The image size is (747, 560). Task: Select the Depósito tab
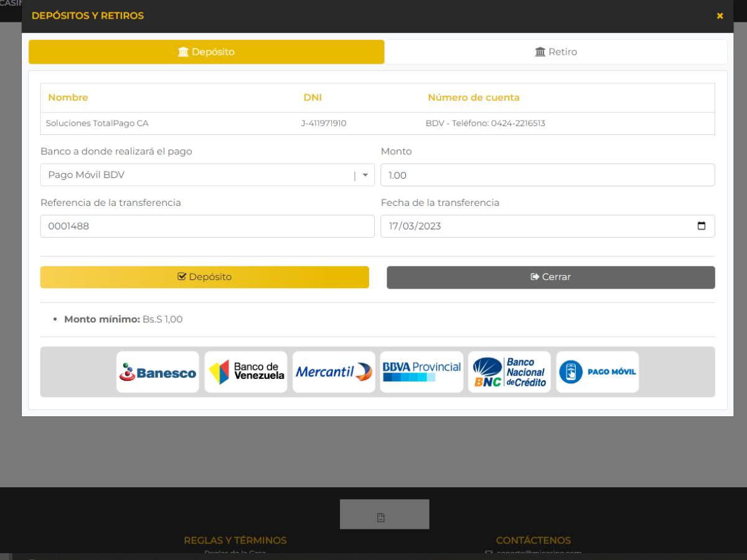(x=206, y=52)
